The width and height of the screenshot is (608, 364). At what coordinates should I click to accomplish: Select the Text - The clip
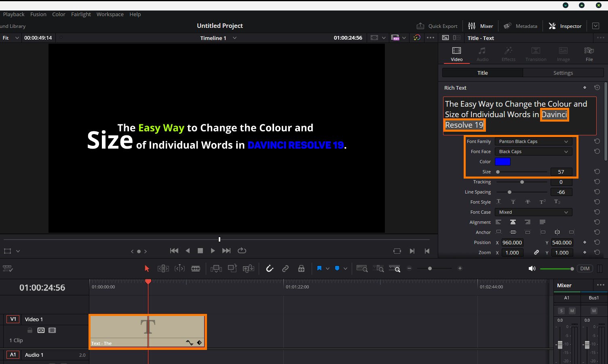click(148, 332)
